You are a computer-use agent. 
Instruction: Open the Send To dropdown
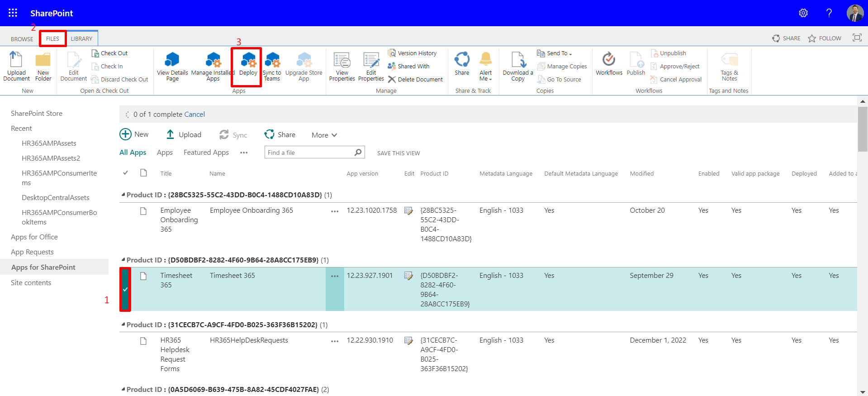pyautogui.click(x=555, y=53)
